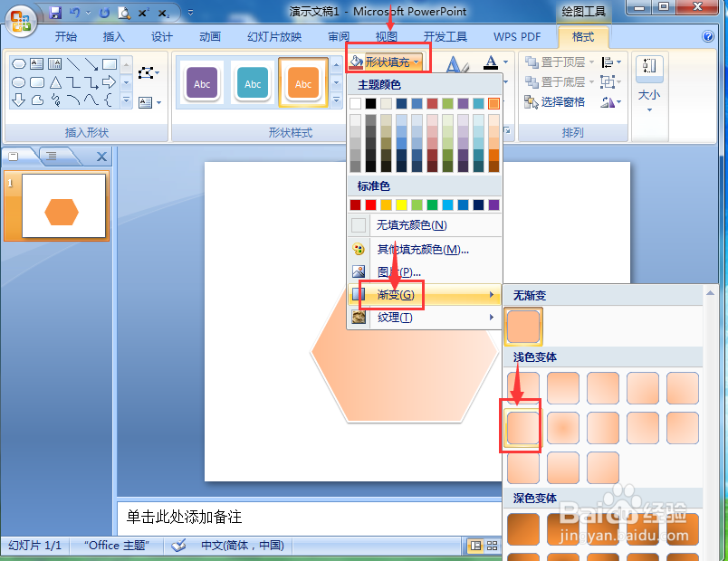This screenshot has height=561, width=728.
Task: Pick the black theme color swatch
Action: (x=370, y=103)
